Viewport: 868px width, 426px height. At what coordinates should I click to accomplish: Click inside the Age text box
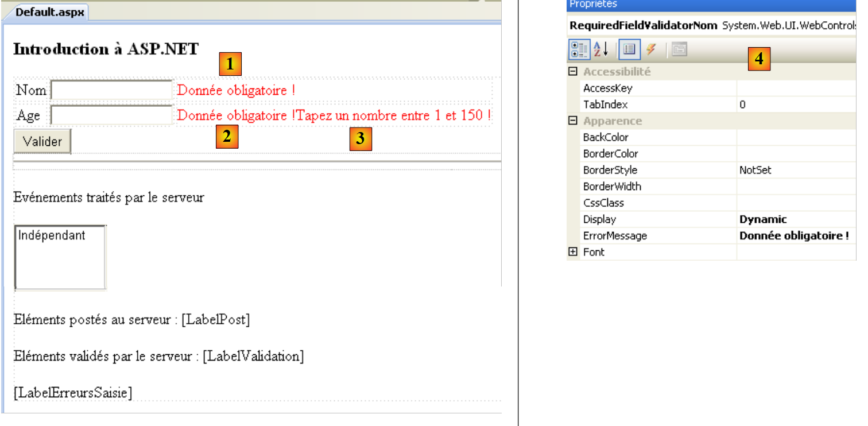click(x=111, y=115)
